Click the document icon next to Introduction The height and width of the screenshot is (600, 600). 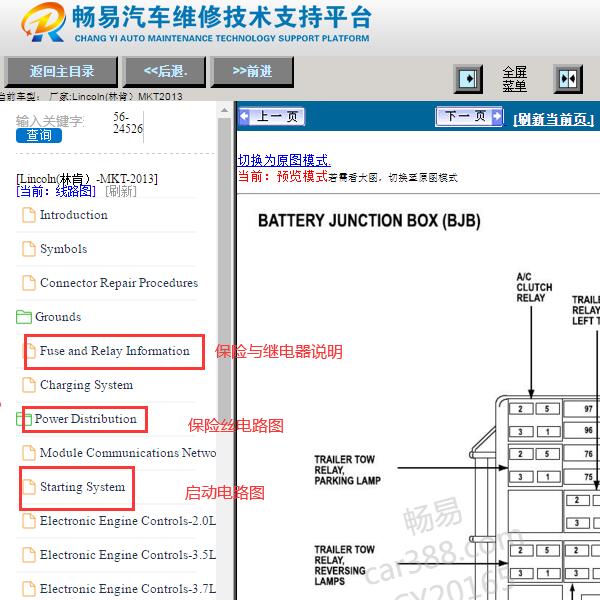(29, 215)
